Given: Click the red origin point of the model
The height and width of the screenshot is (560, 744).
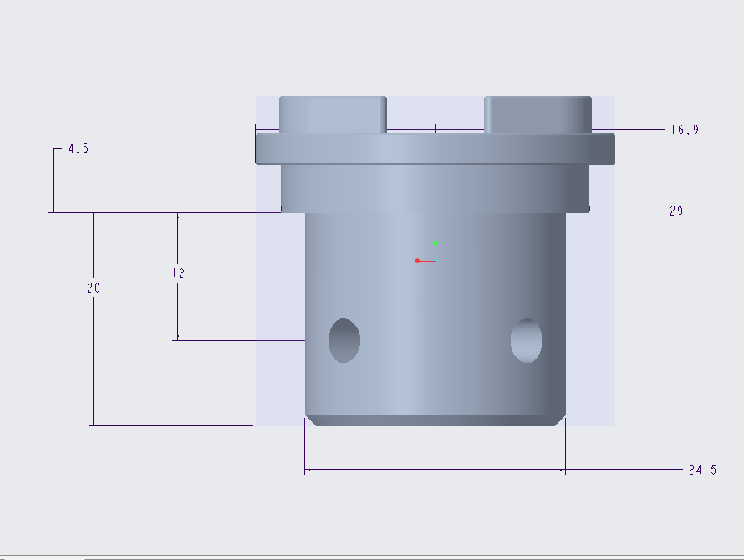Looking at the screenshot, I should click(418, 260).
